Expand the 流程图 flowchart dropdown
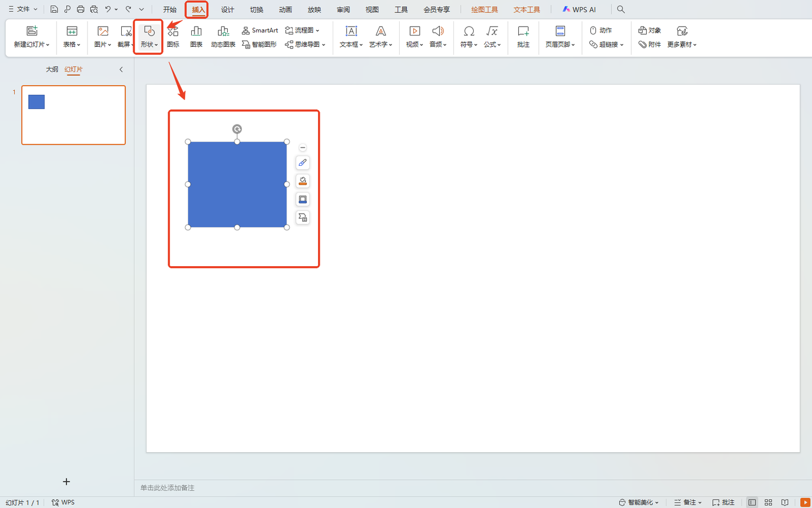This screenshot has width=812, height=508. coord(302,30)
